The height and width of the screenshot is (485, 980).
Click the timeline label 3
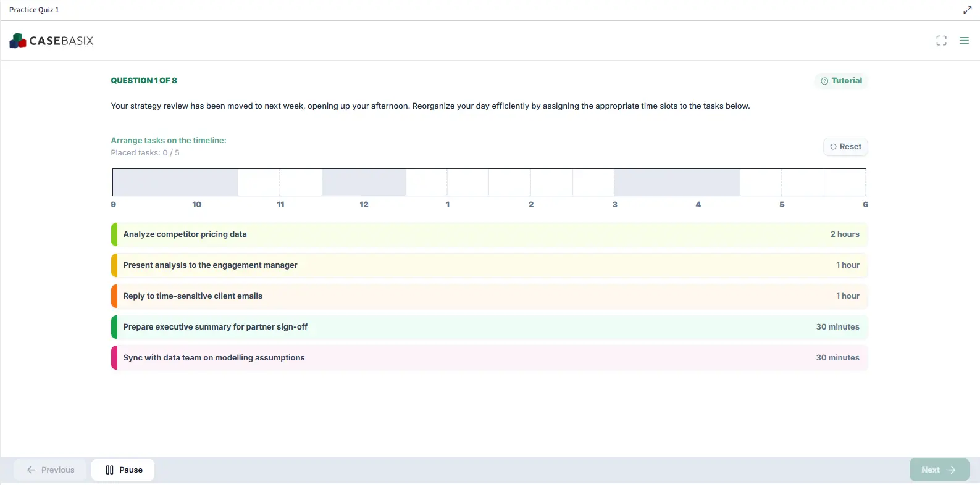[615, 205]
